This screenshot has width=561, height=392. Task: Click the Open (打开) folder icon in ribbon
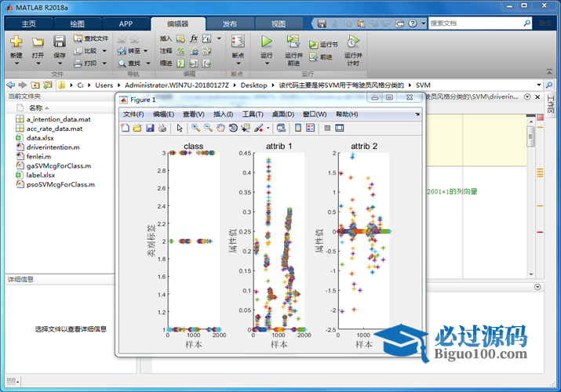[x=38, y=42]
